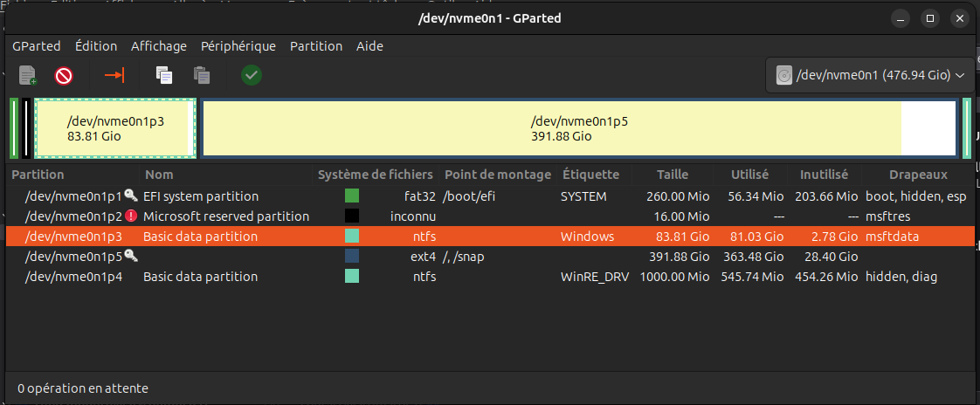980x405 pixels.
Task: Click the New partition toolbar icon
Action: pos(27,76)
